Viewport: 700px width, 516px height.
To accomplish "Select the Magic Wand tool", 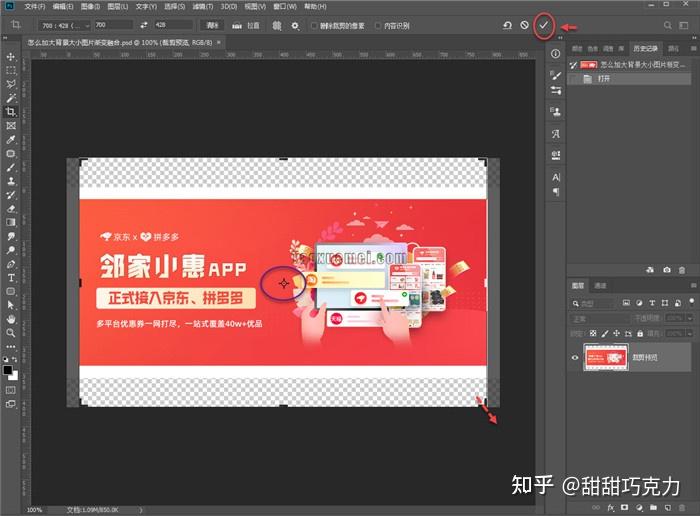I will click(11, 98).
